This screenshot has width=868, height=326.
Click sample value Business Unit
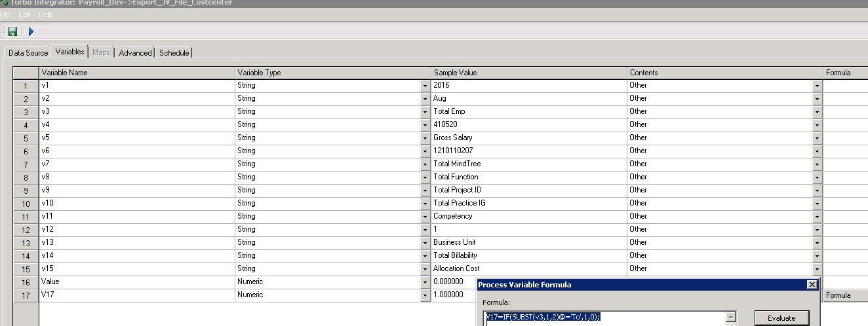(529, 243)
